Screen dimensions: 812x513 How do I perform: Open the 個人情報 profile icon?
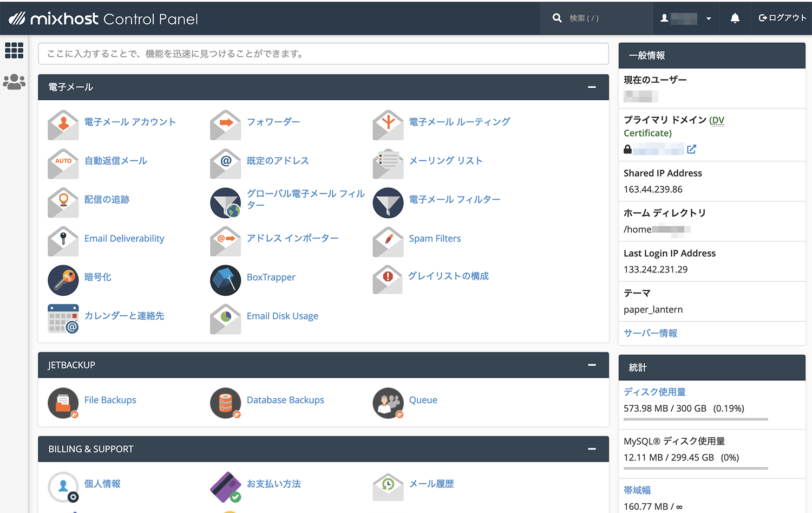tap(63, 487)
